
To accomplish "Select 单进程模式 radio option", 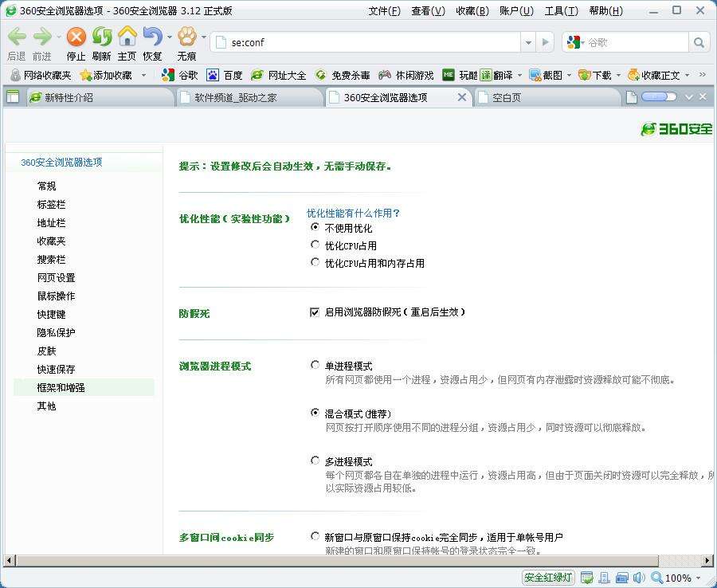I will click(315, 364).
